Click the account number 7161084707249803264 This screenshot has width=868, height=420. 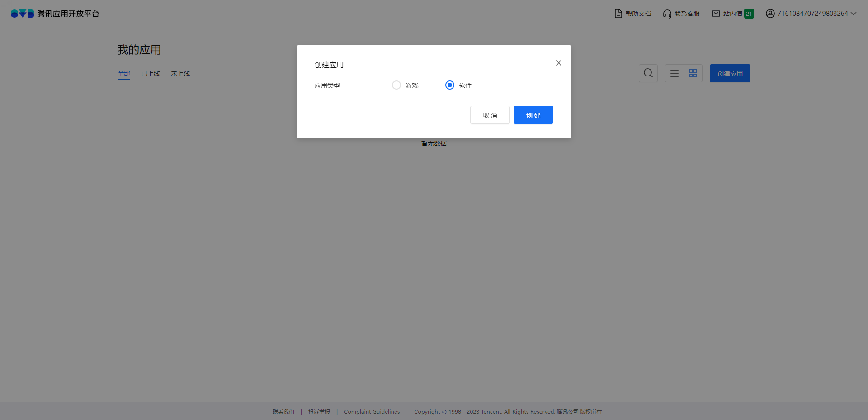pos(813,14)
